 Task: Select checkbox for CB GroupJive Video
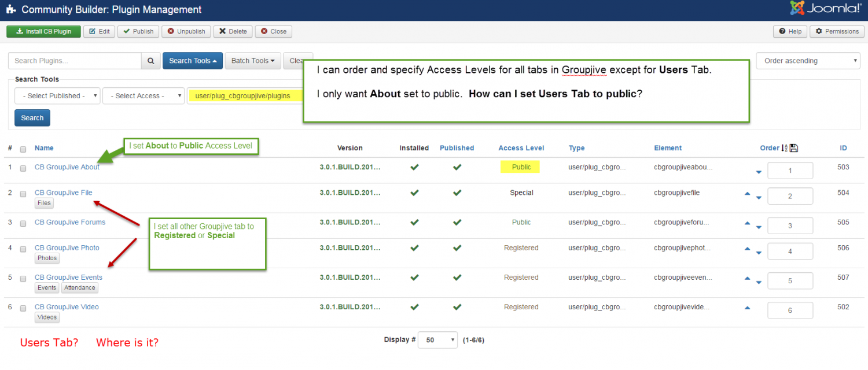tap(23, 309)
